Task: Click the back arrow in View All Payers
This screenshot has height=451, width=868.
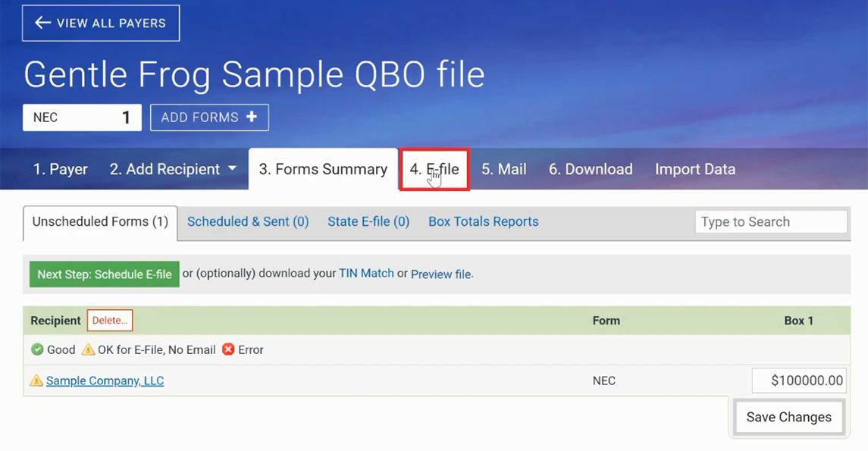Action: tap(42, 23)
